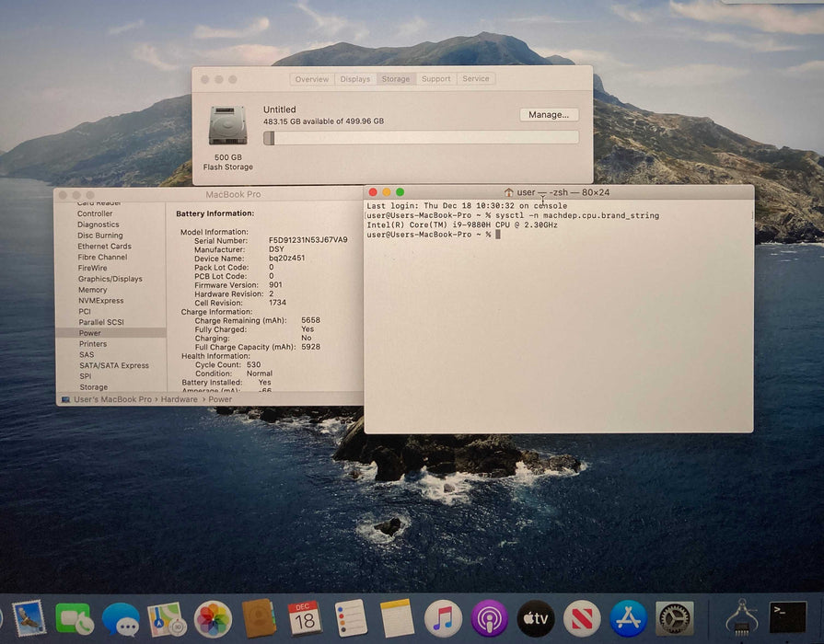Open the Mail app in the Dock
824x644 pixels.
pos(29,618)
